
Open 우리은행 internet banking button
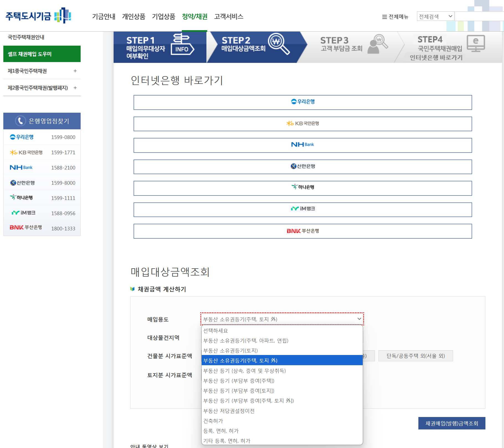click(x=303, y=102)
